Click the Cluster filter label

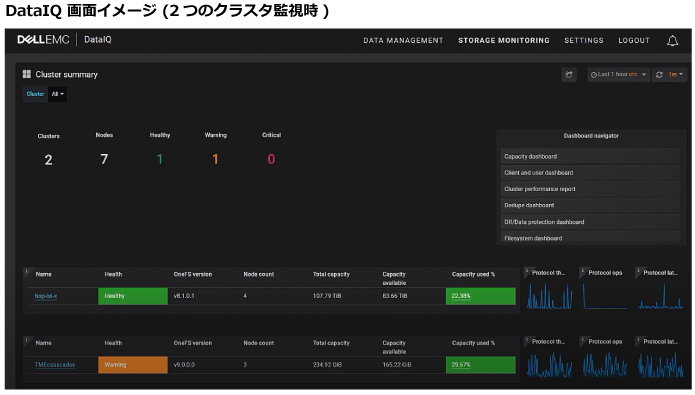(x=35, y=94)
